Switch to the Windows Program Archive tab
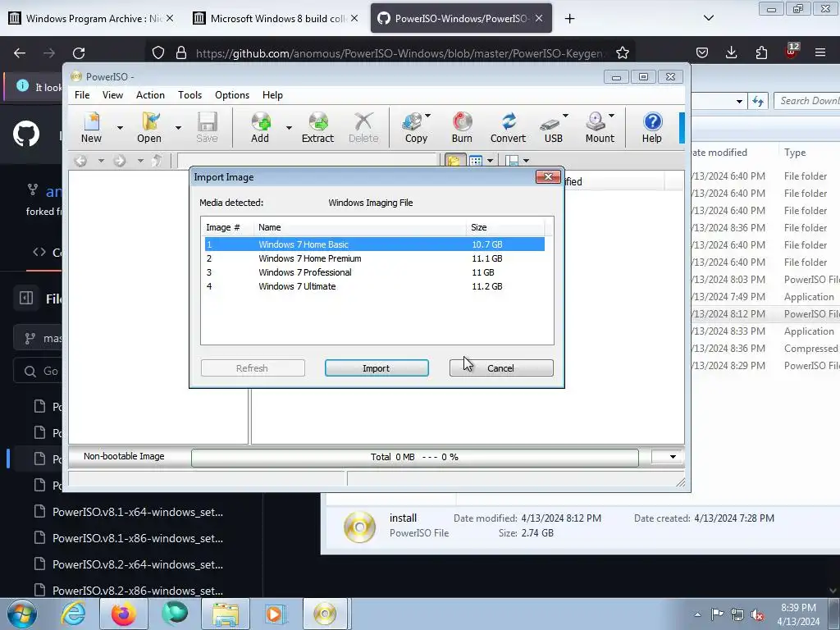This screenshot has width=840, height=630. [92, 18]
